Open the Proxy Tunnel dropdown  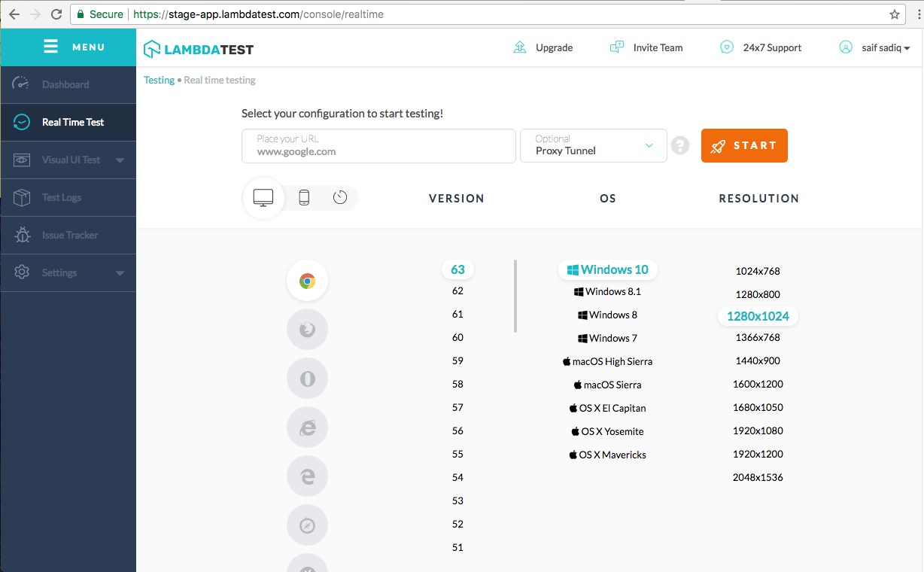[594, 146]
